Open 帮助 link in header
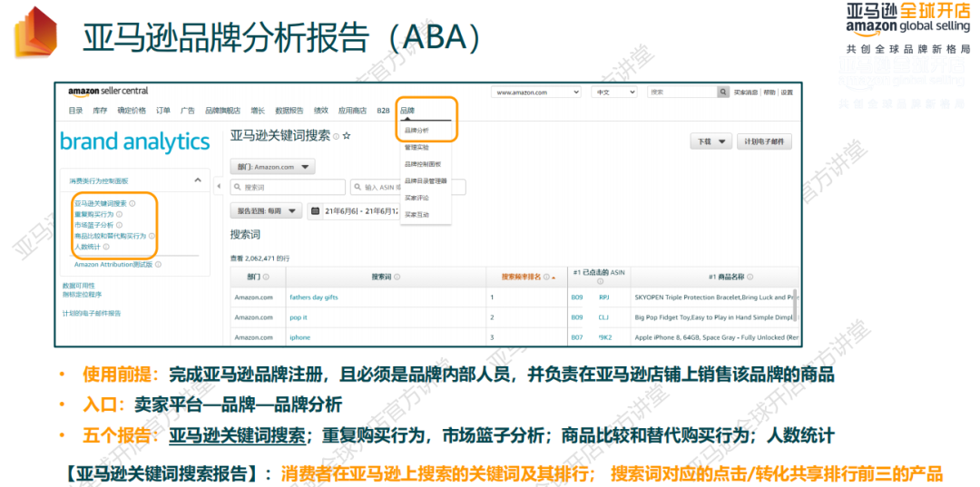The image size is (980, 487). 769,93
